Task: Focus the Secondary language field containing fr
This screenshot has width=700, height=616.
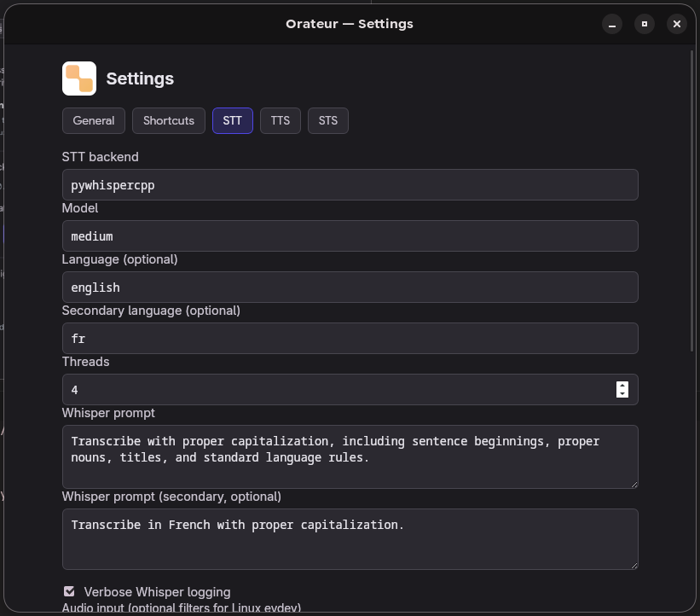Action: click(350, 339)
